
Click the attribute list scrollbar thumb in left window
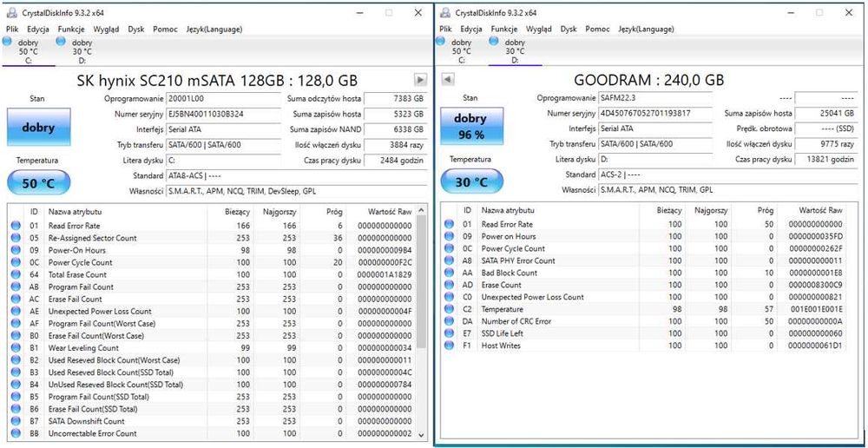click(421, 281)
